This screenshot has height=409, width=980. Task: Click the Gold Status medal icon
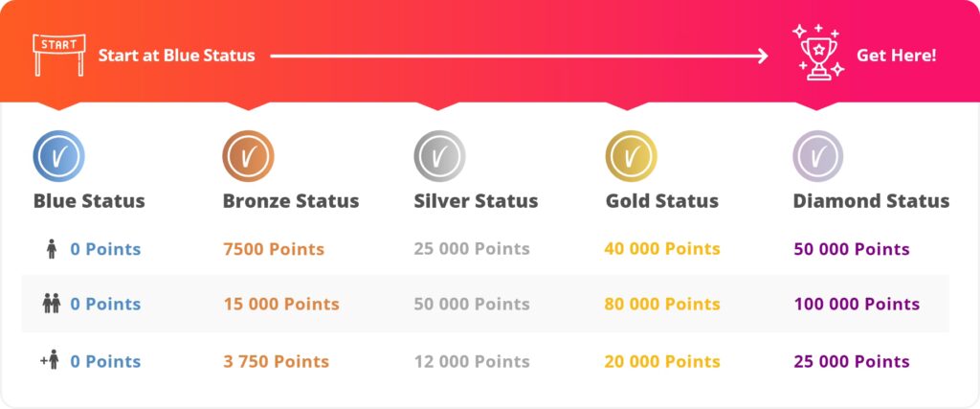(x=631, y=155)
